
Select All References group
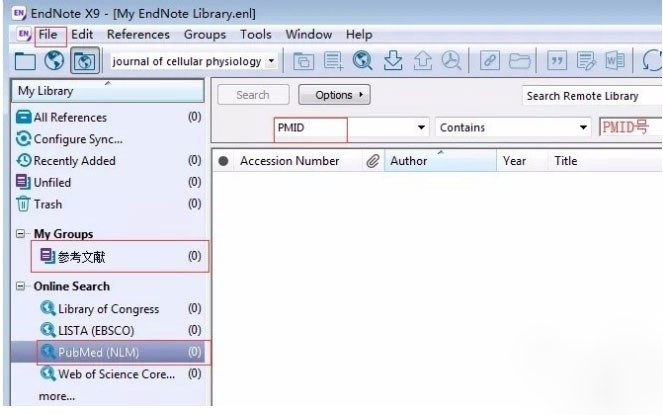[x=109, y=117]
